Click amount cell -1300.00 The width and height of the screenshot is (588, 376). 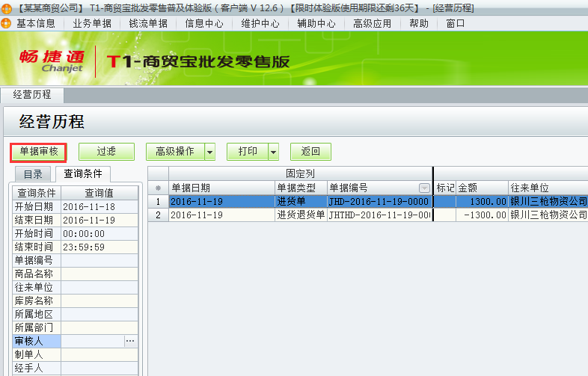point(482,215)
